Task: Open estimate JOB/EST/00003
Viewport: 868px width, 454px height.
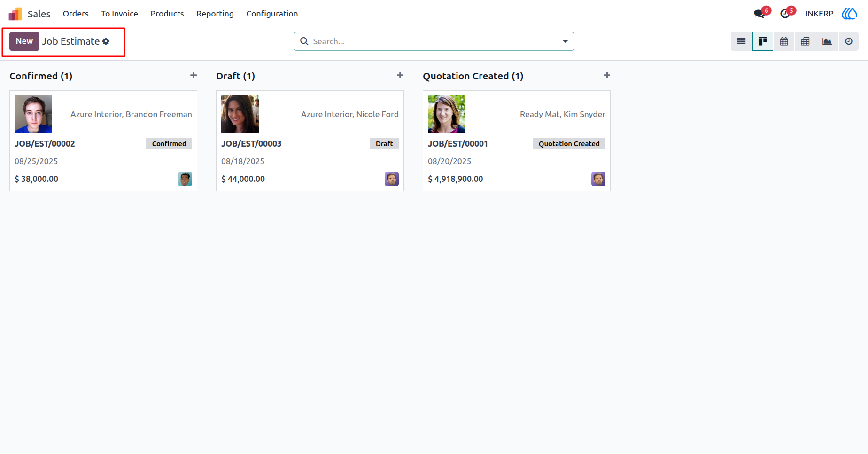Action: (x=251, y=144)
